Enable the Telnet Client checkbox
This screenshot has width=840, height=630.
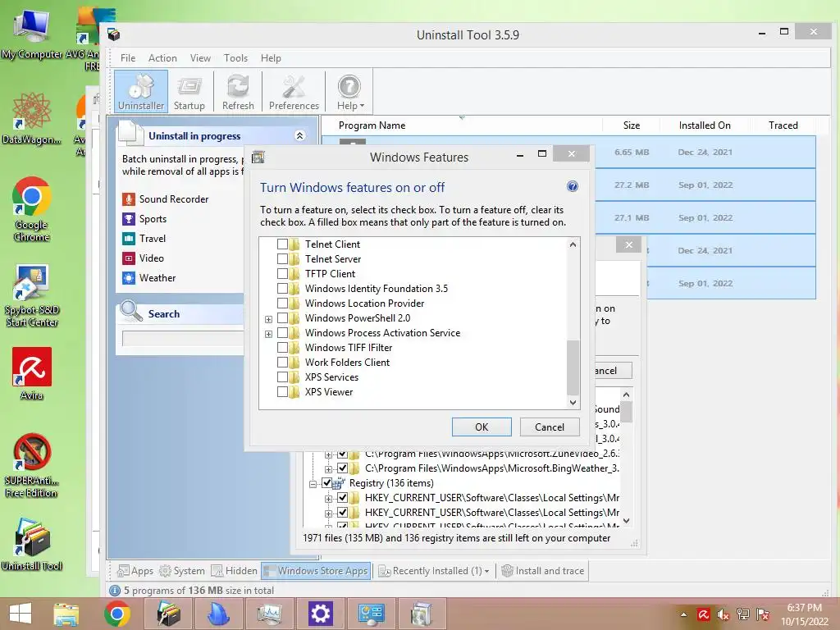pyautogui.click(x=282, y=244)
